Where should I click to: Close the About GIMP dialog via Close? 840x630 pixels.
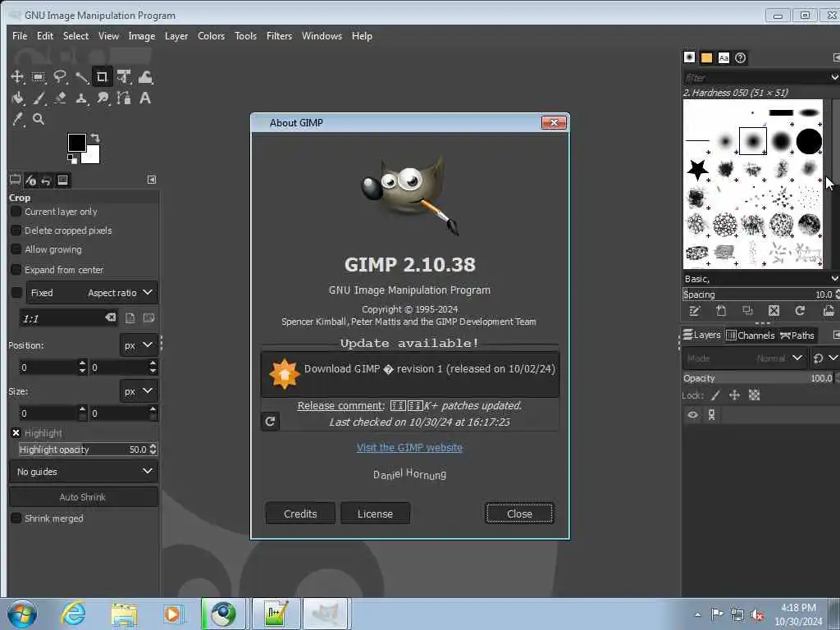[x=519, y=514]
